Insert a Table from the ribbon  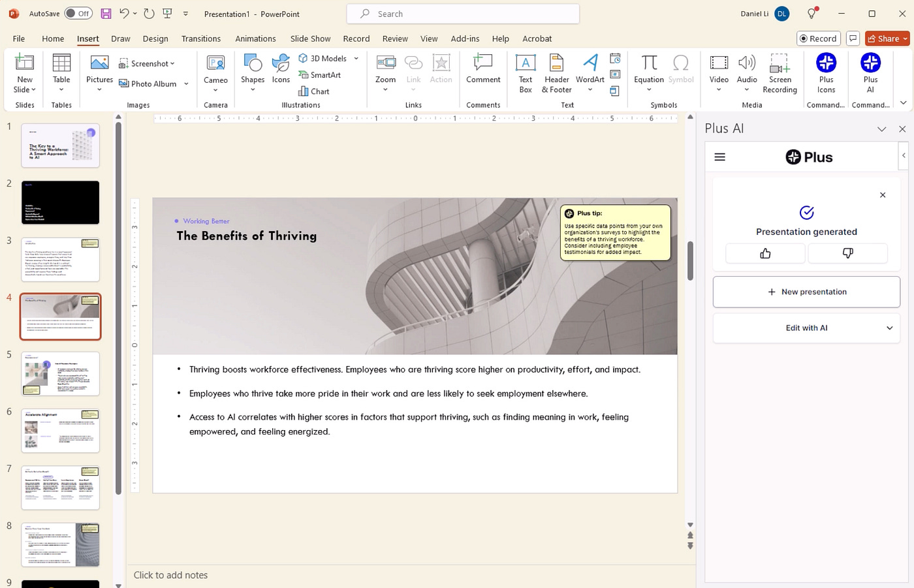point(61,72)
